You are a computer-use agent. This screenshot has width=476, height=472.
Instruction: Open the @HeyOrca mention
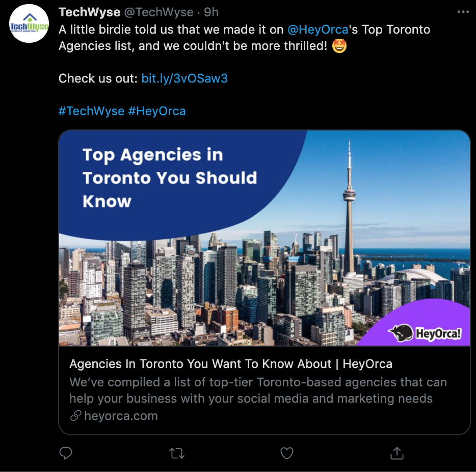[318, 30]
